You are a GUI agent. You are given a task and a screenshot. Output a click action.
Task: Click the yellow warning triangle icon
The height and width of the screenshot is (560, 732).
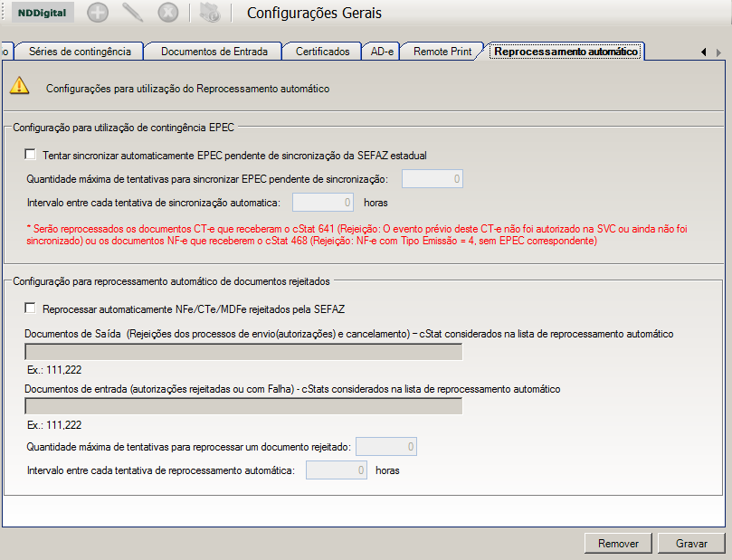point(20,86)
